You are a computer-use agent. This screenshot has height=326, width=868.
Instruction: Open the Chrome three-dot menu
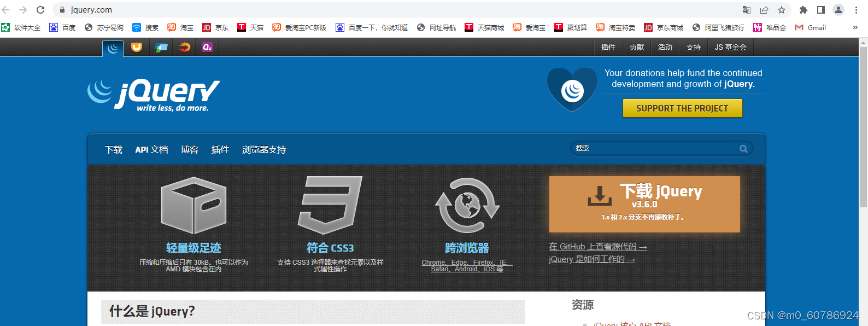856,10
